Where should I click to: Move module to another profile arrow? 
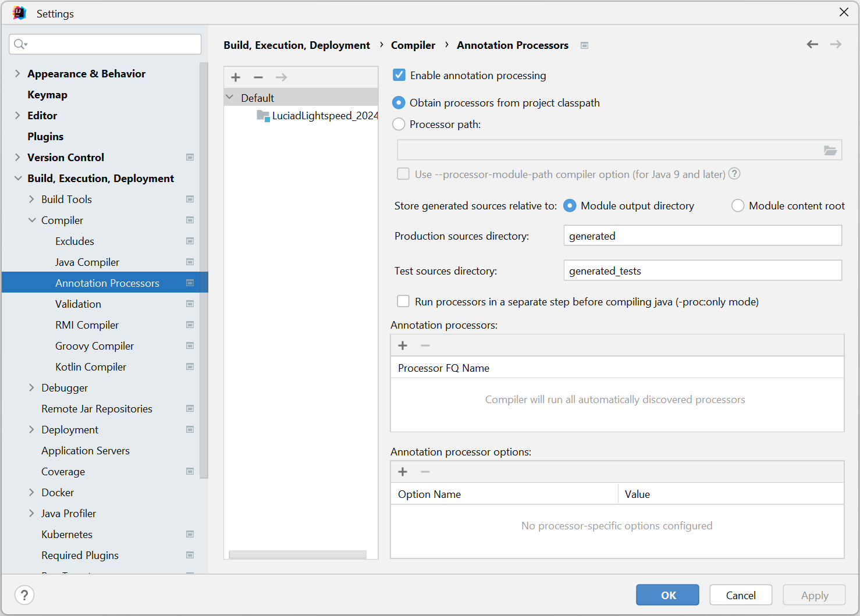281,77
